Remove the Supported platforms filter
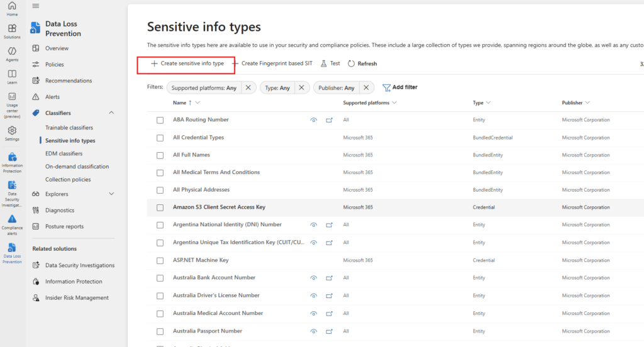This screenshot has width=644, height=347. click(x=248, y=88)
